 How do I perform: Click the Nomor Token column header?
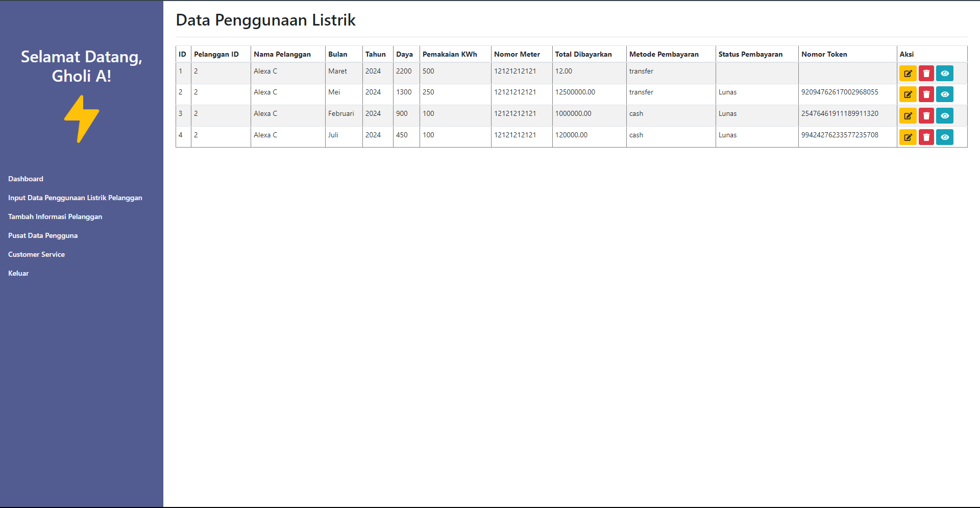[824, 54]
